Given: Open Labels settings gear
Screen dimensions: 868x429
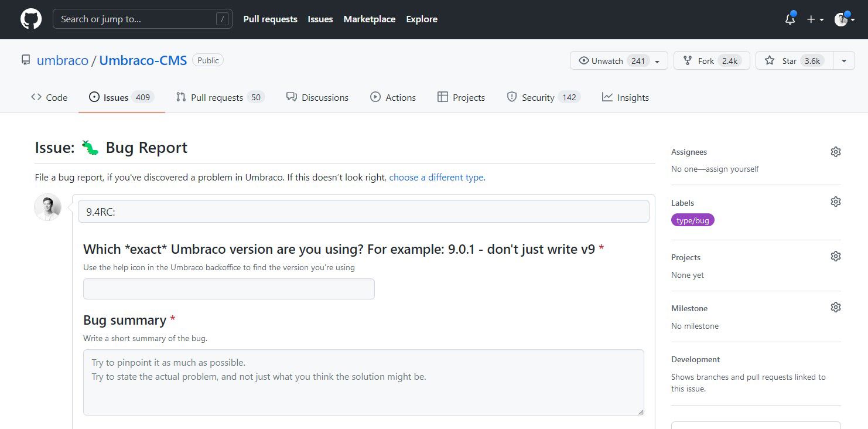Looking at the screenshot, I should [835, 202].
